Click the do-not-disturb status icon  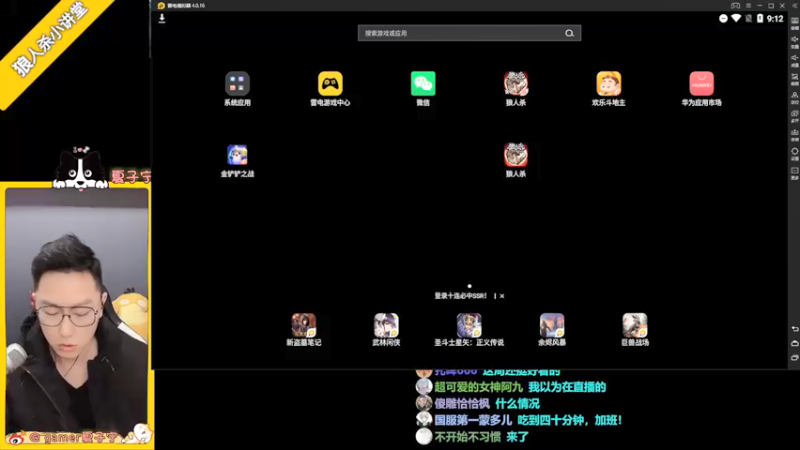[723, 19]
